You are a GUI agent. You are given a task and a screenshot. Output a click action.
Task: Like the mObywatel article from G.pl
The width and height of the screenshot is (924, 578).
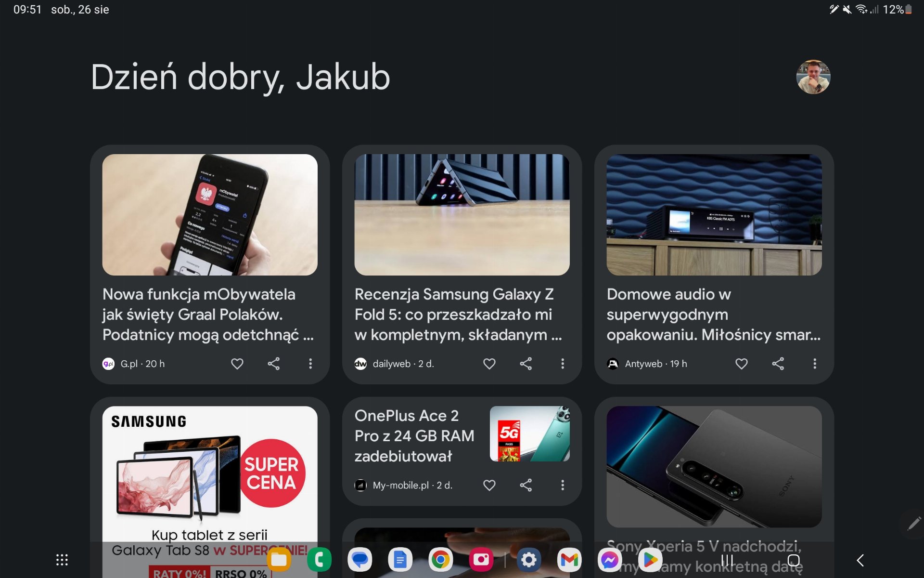pos(237,364)
